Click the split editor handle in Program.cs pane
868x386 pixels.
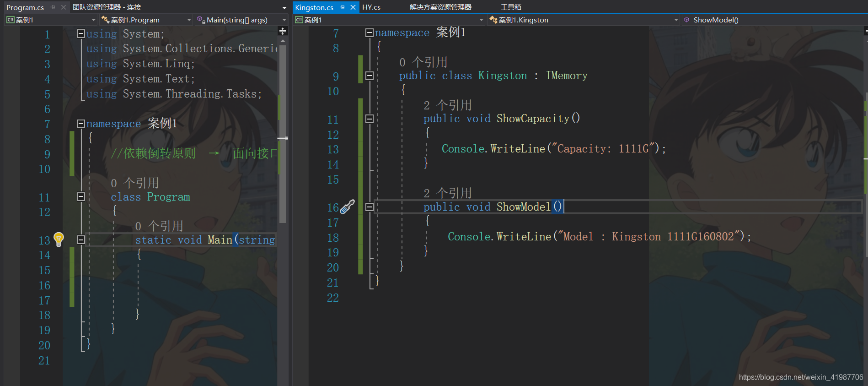coord(283,31)
